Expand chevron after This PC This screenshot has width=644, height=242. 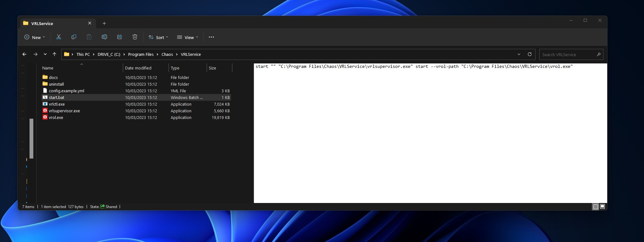click(x=94, y=54)
